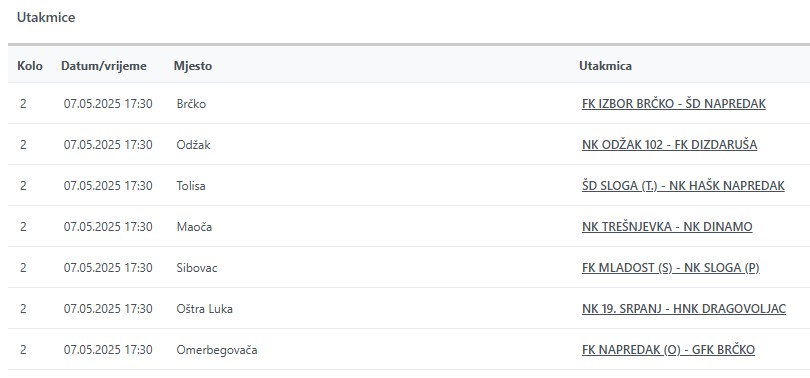Screen dimensions: 810x378
Task: Select the Brčko location cell
Action: tap(191, 104)
